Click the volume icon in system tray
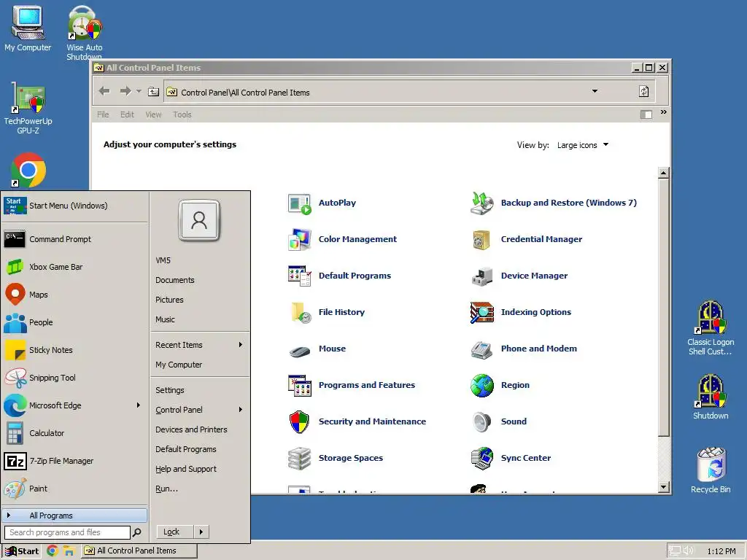 point(689,551)
